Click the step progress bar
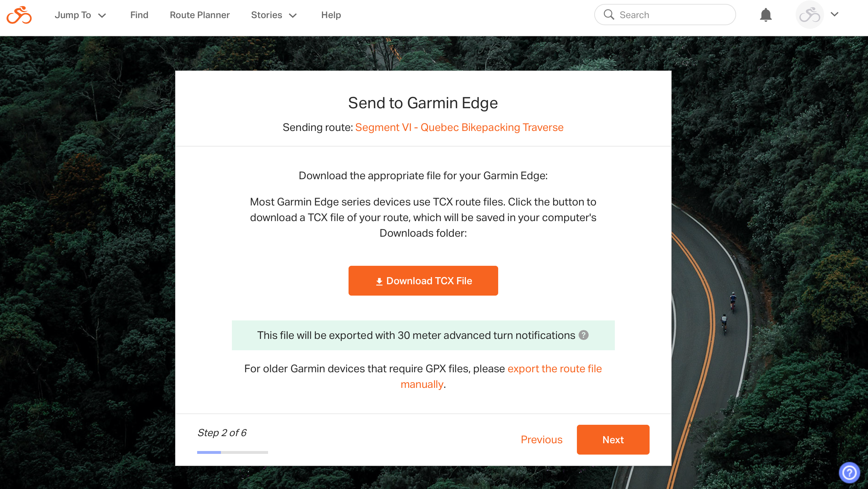868x489 pixels. tap(233, 452)
